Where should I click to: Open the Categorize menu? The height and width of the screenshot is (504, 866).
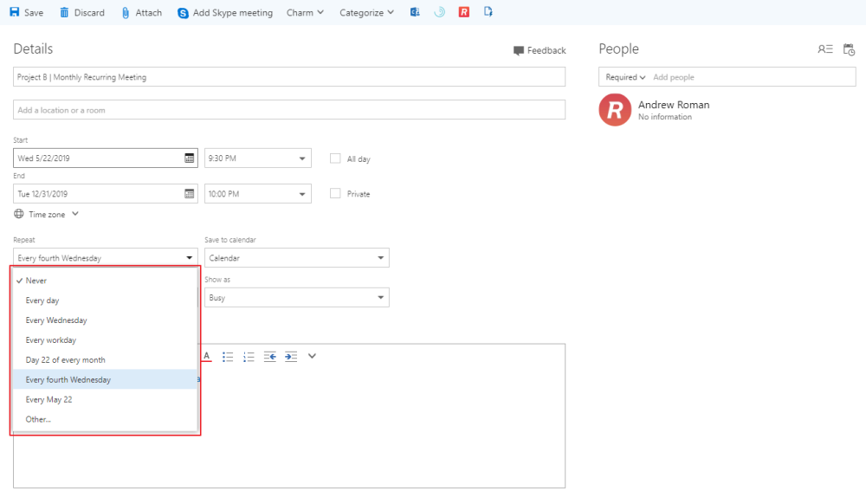[364, 12]
